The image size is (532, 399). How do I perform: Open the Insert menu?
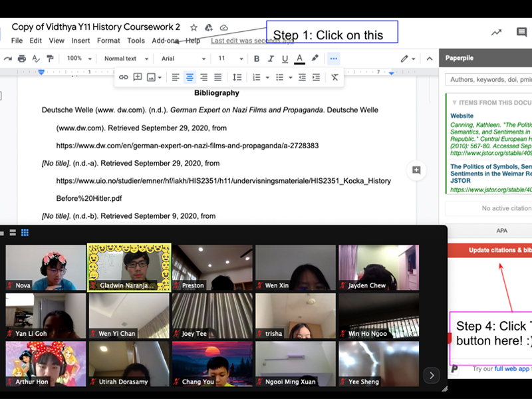tap(80, 41)
